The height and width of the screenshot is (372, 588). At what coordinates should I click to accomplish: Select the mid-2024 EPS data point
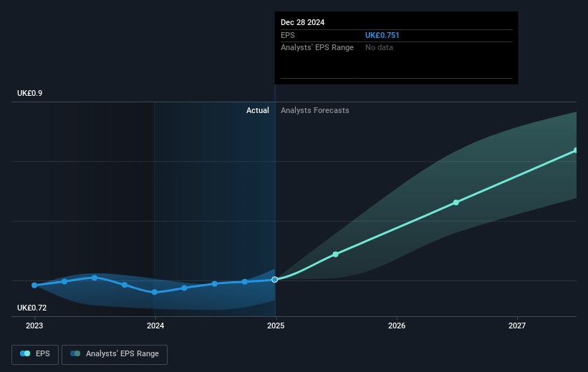[x=214, y=284]
